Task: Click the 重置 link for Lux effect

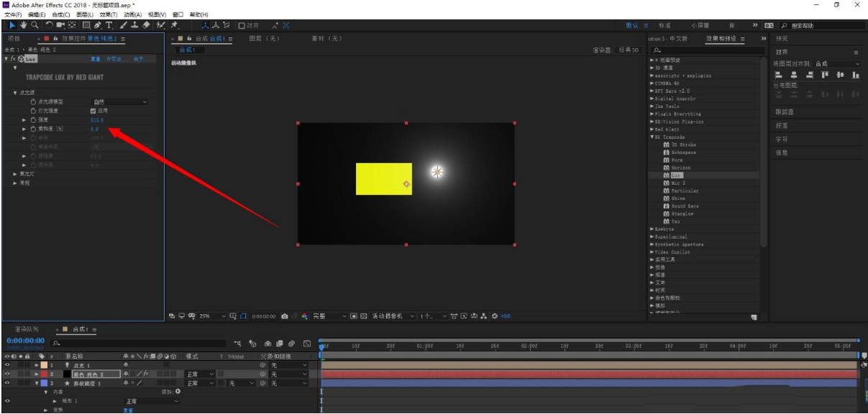Action: (95, 59)
